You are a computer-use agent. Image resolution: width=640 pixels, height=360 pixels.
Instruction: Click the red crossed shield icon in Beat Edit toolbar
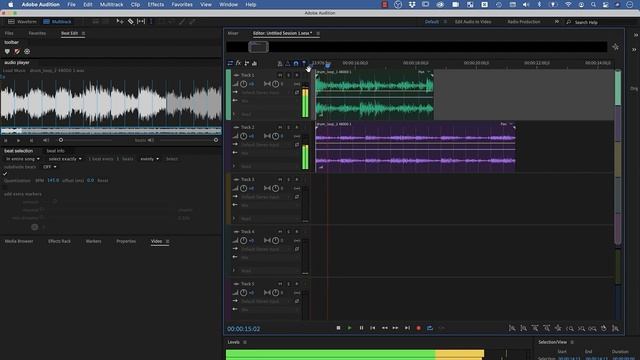[17, 51]
